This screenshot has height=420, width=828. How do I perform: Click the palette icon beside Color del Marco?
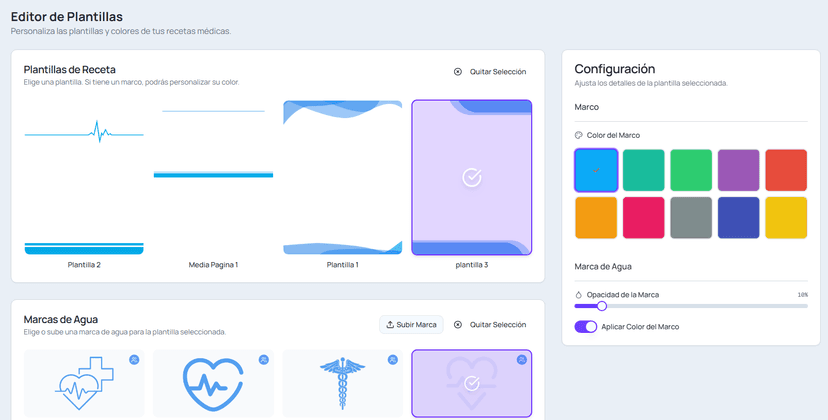pos(578,135)
